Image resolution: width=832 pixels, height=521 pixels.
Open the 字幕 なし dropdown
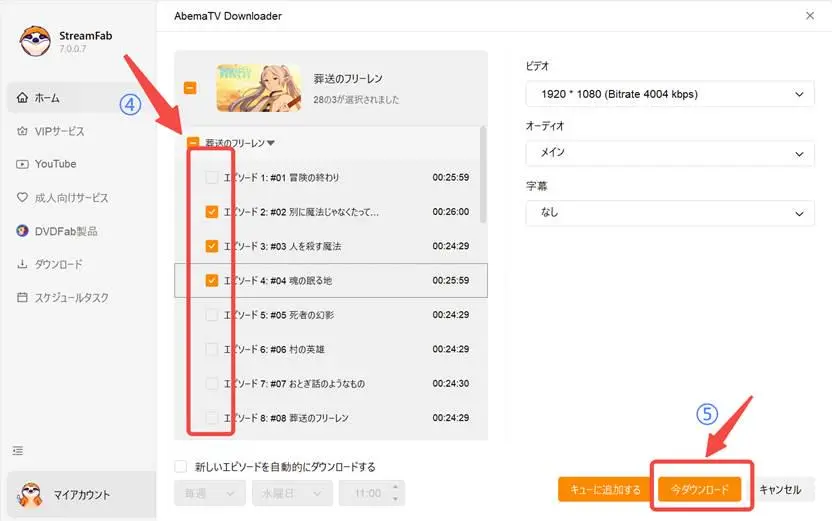pos(670,213)
